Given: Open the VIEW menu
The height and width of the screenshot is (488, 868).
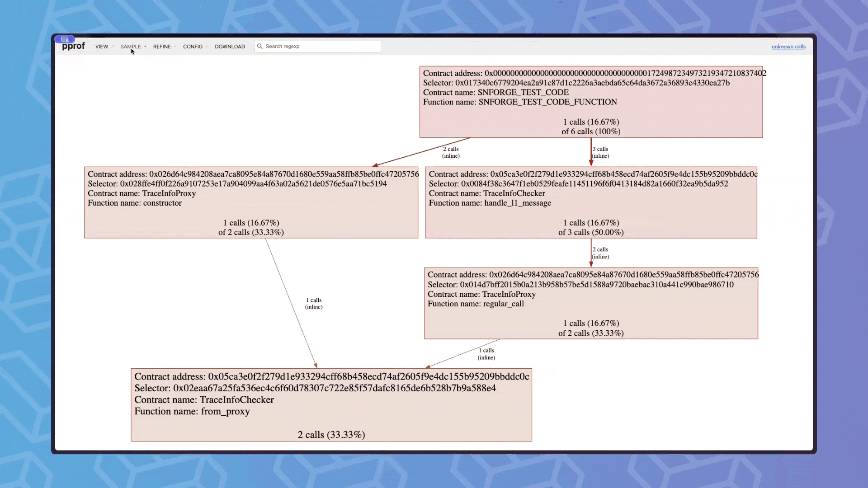Looking at the screenshot, I should click(x=101, y=46).
